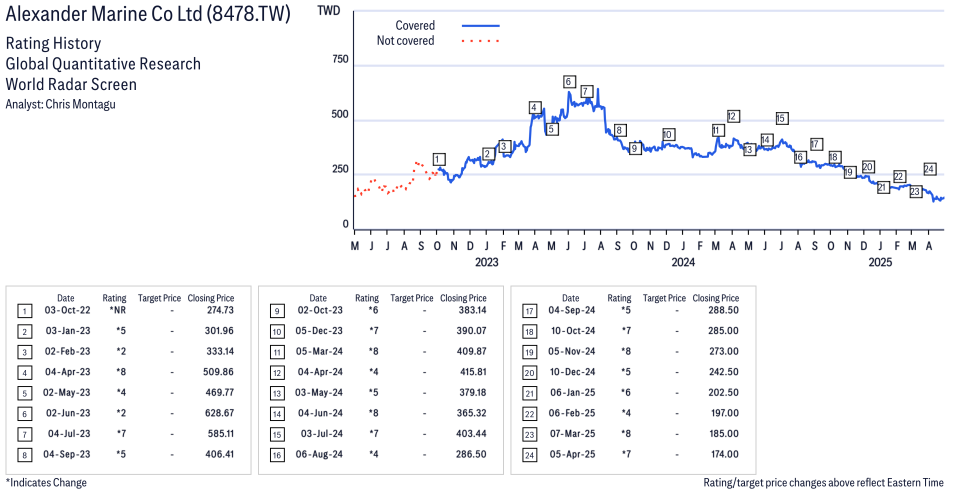Click the 202.50 closing price
This screenshot has width=955, height=489.
click(x=724, y=393)
